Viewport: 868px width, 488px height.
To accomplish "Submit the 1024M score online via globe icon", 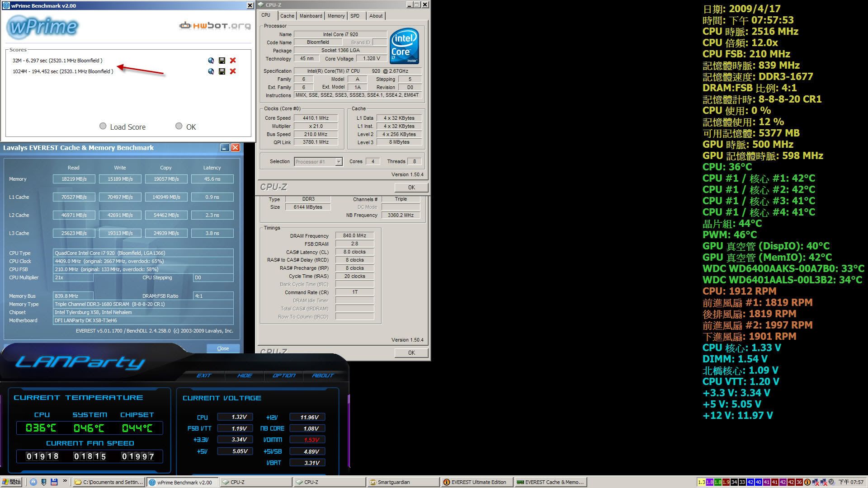I will click(211, 71).
